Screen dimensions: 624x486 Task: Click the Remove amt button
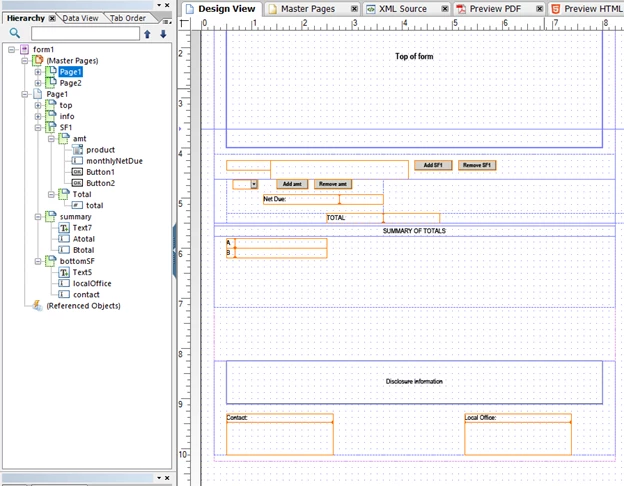[x=333, y=184]
